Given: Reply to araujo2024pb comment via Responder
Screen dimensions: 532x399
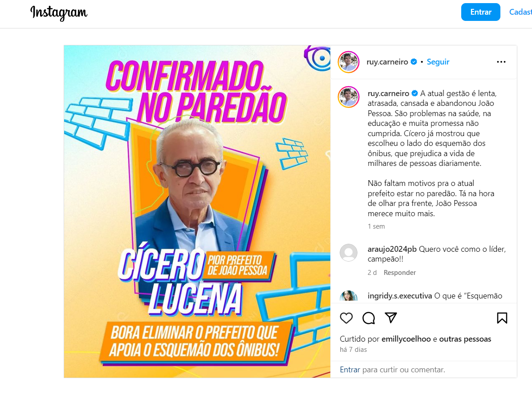Looking at the screenshot, I should click(x=400, y=273).
